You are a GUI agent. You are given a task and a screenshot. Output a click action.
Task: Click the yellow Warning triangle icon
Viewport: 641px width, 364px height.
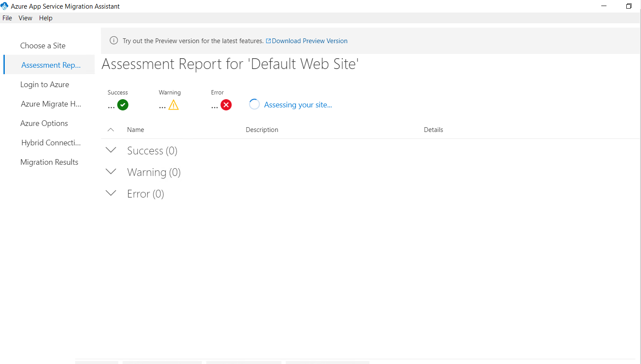coord(174,104)
